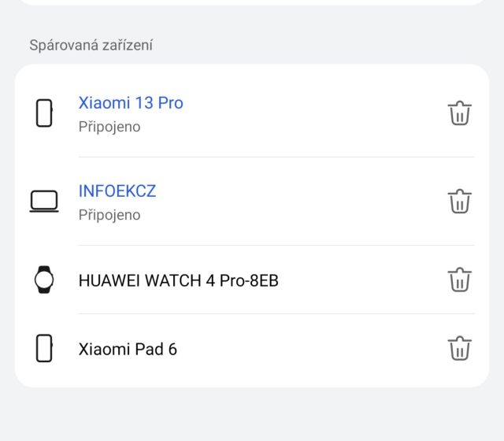Tap the white card above Spárovaná zařízení
This screenshot has height=441, width=504.
[x=252, y=2]
